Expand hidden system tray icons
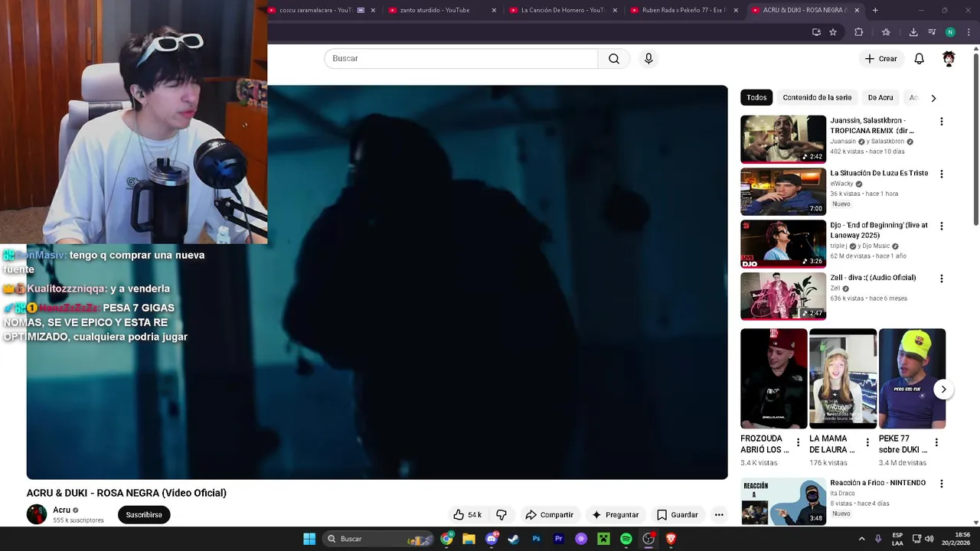Image resolution: width=980 pixels, height=551 pixels. pos(861,539)
